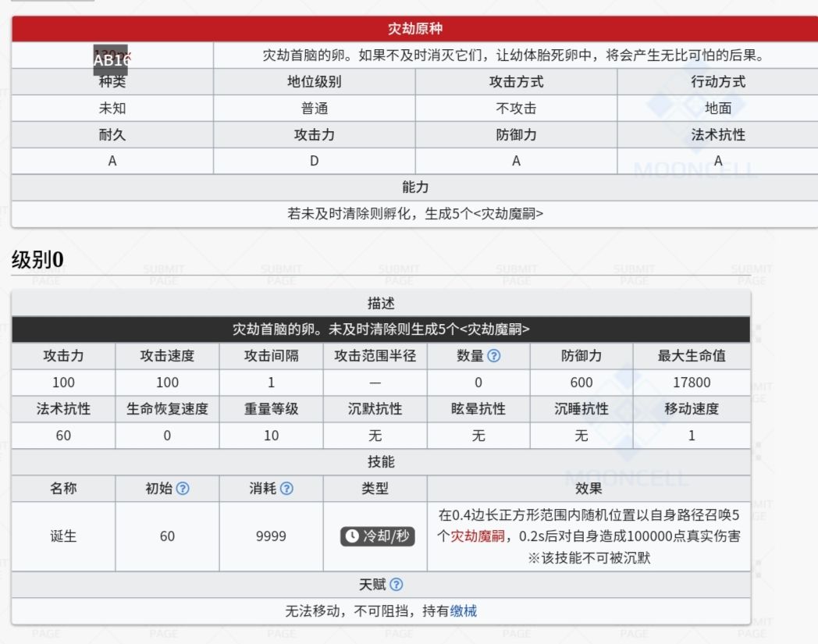The height and width of the screenshot is (644, 818).
Task: Click the 描述 header row
Action: (x=381, y=303)
